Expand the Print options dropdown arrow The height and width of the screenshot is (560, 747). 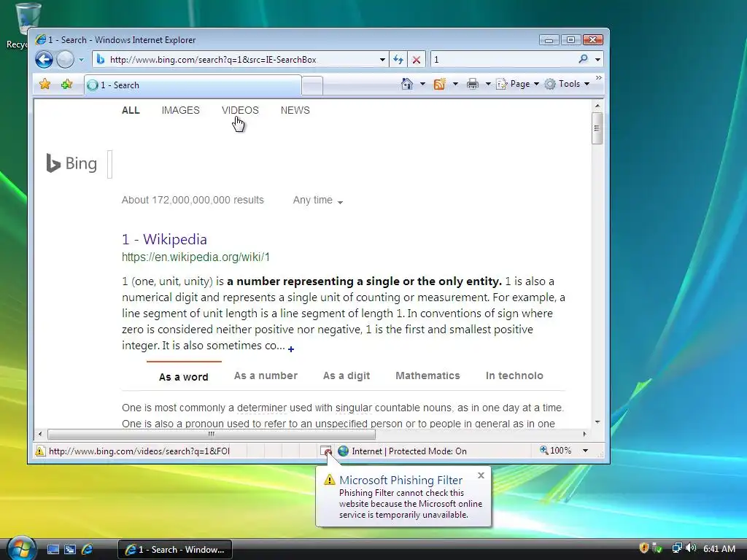(x=488, y=85)
